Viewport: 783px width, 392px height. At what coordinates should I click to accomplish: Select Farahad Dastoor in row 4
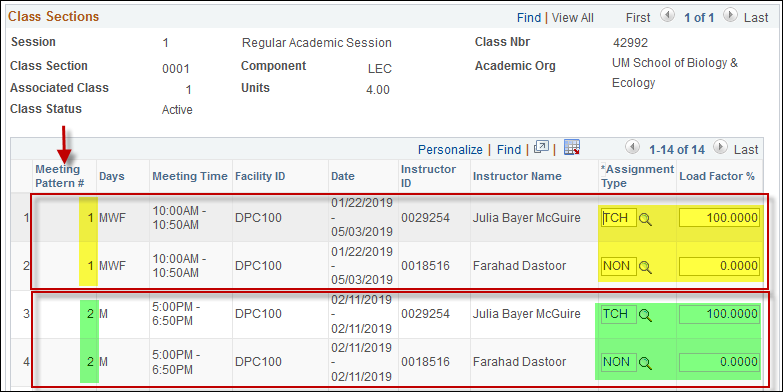pos(519,362)
